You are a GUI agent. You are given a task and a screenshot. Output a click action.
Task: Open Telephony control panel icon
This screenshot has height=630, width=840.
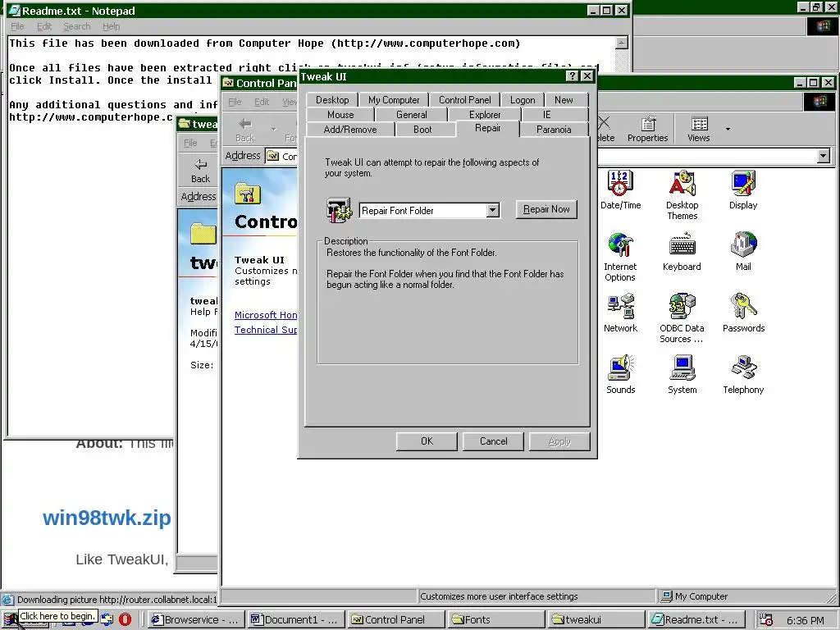[x=743, y=374]
